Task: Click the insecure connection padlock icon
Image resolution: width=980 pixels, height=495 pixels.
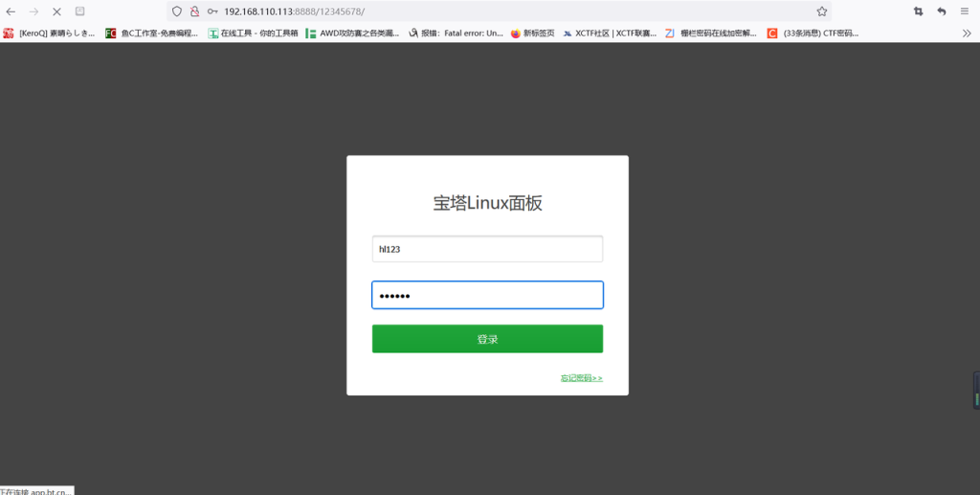Action: click(x=194, y=11)
